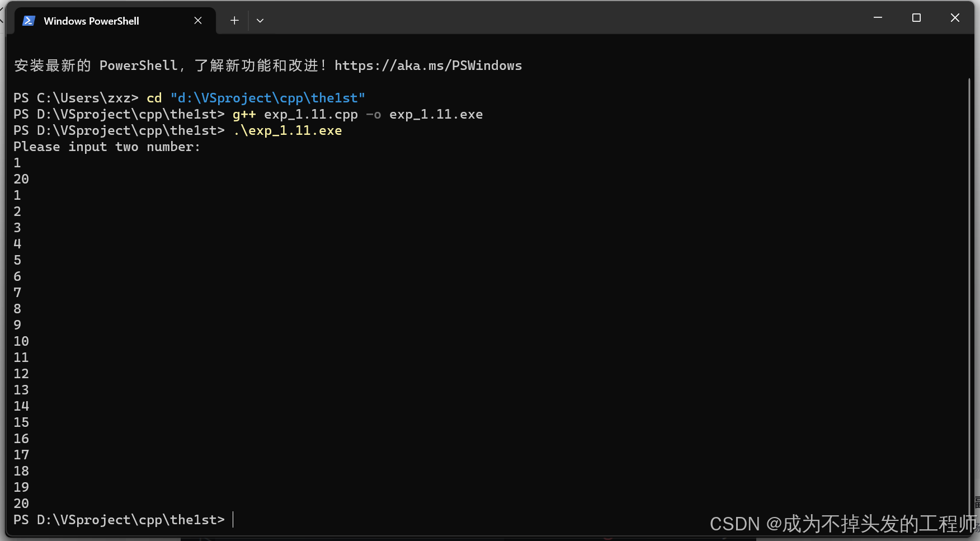Open the new tab profile dropdown chevron
Screen dimensions: 980x541
(260, 20)
